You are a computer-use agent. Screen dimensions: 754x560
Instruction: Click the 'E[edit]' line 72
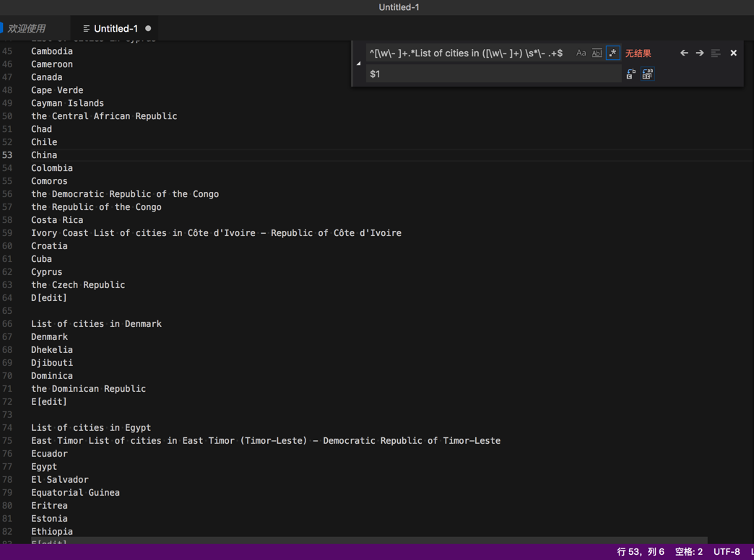[x=49, y=401]
